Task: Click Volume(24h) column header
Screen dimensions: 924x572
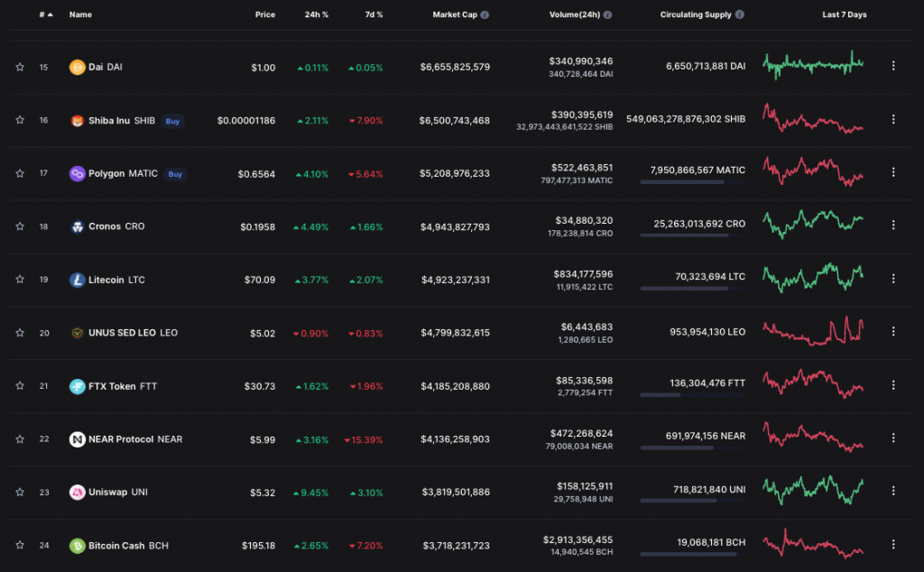Action: point(575,14)
